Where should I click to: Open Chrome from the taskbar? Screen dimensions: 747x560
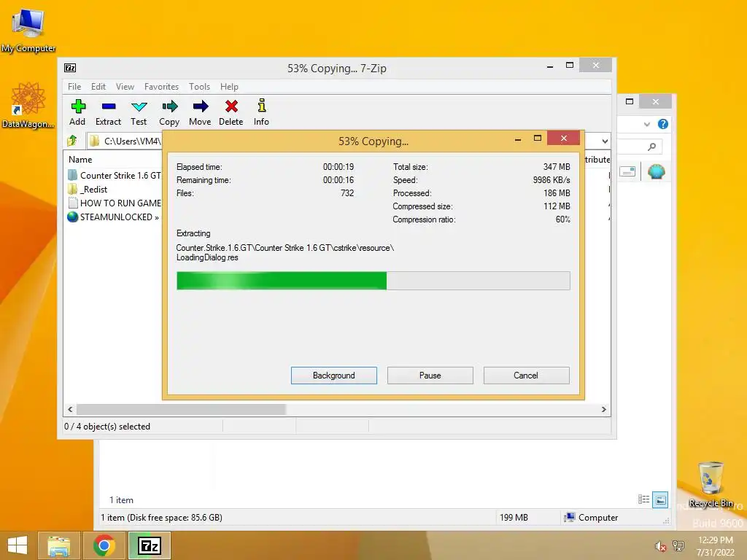coord(104,545)
